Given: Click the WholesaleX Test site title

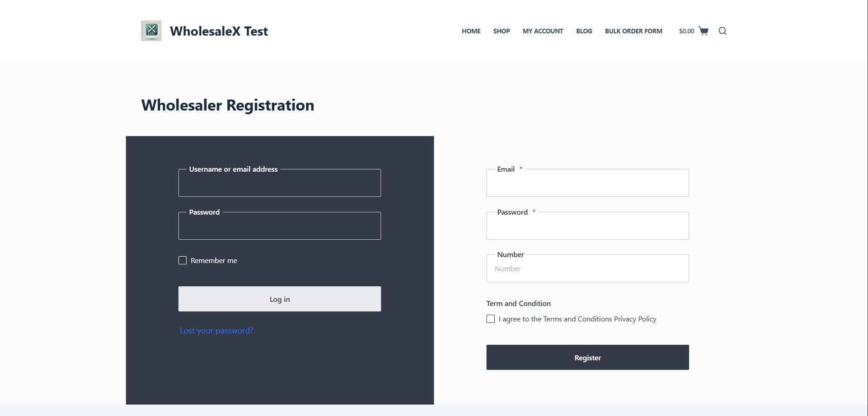Looking at the screenshot, I should 219,31.
